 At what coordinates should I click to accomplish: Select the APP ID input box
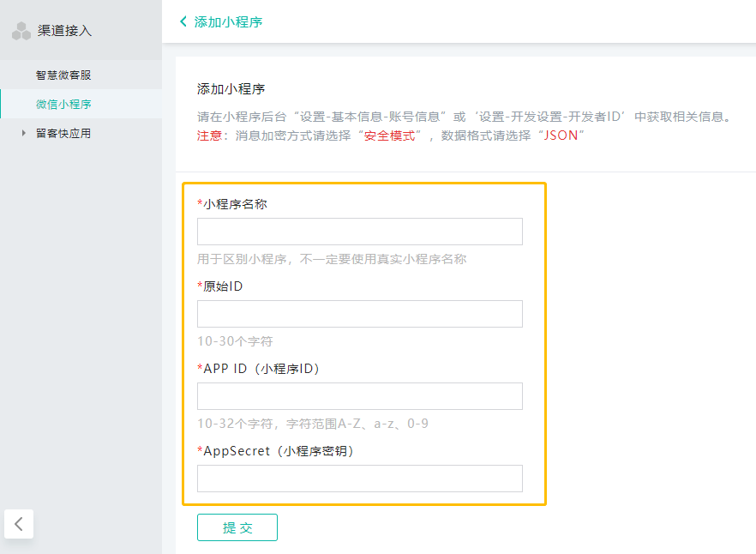(x=359, y=396)
